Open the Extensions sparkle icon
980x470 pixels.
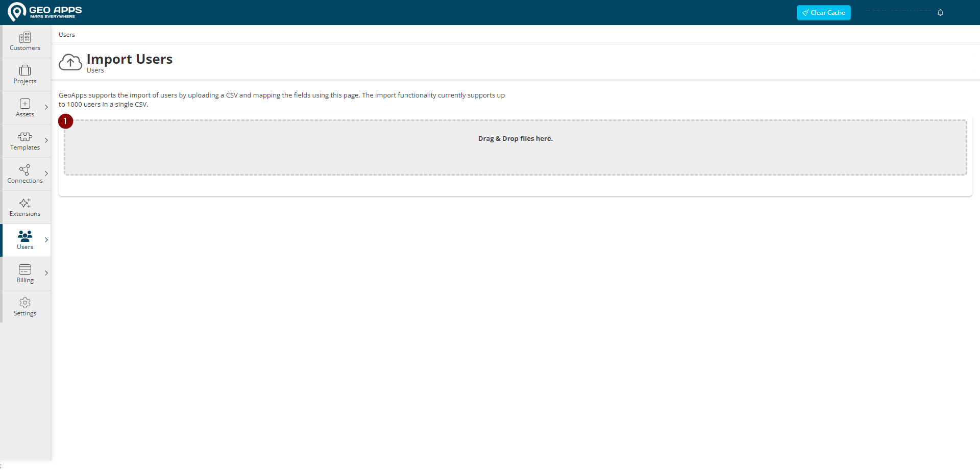pos(25,203)
